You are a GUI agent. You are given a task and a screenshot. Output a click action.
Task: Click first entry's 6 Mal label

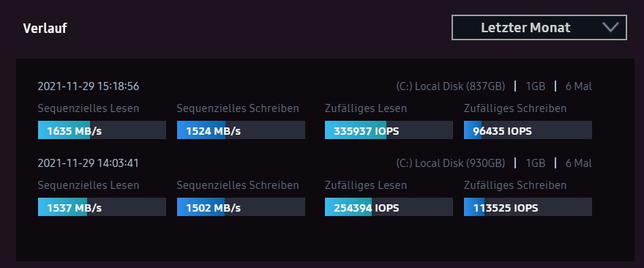(579, 86)
